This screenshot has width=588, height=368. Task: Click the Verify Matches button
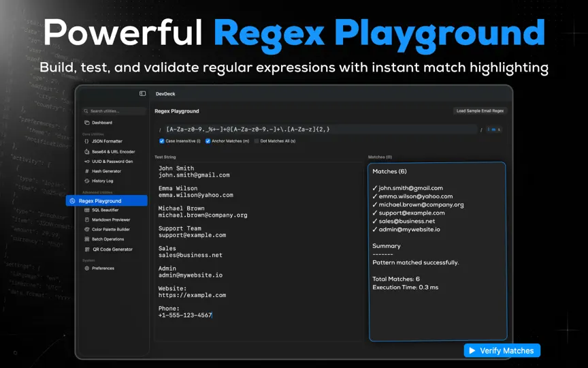[502, 350]
